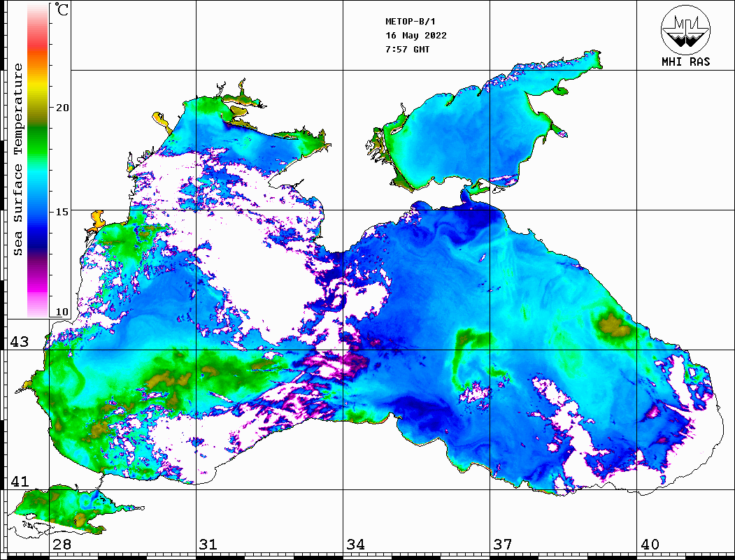Click longitude label '31'

tap(208, 544)
